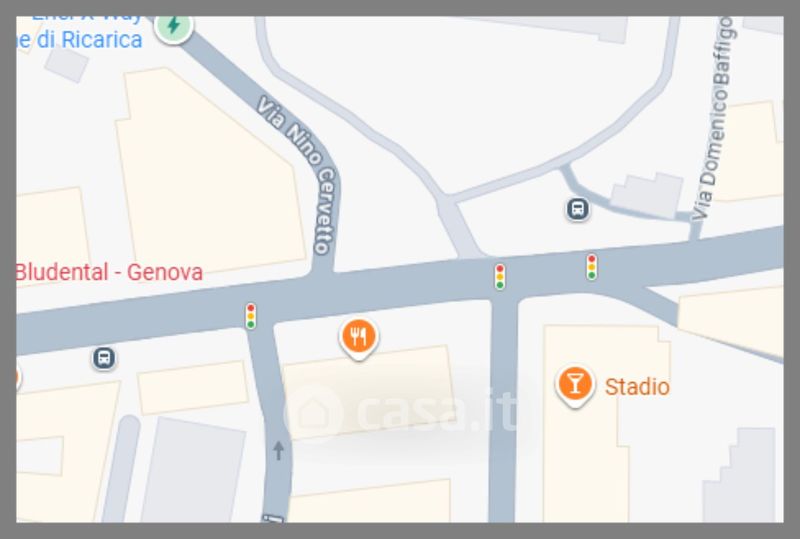Click the leftmost traffic light icon
The width and height of the screenshot is (800, 539).
pyautogui.click(x=251, y=316)
